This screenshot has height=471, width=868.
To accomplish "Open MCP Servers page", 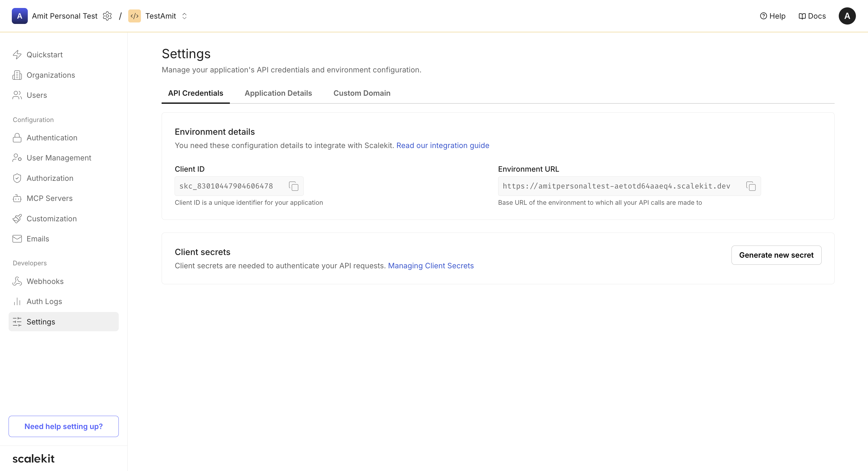I will pyautogui.click(x=63, y=198).
